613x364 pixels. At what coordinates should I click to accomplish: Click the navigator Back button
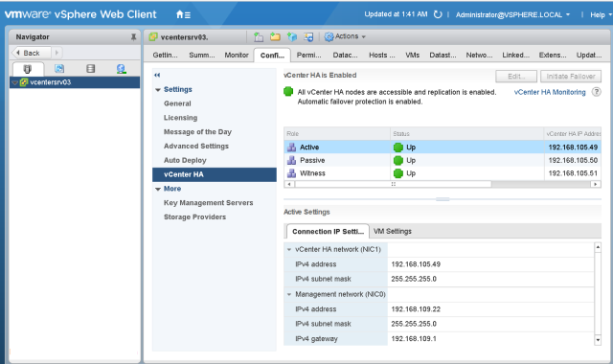coord(32,53)
